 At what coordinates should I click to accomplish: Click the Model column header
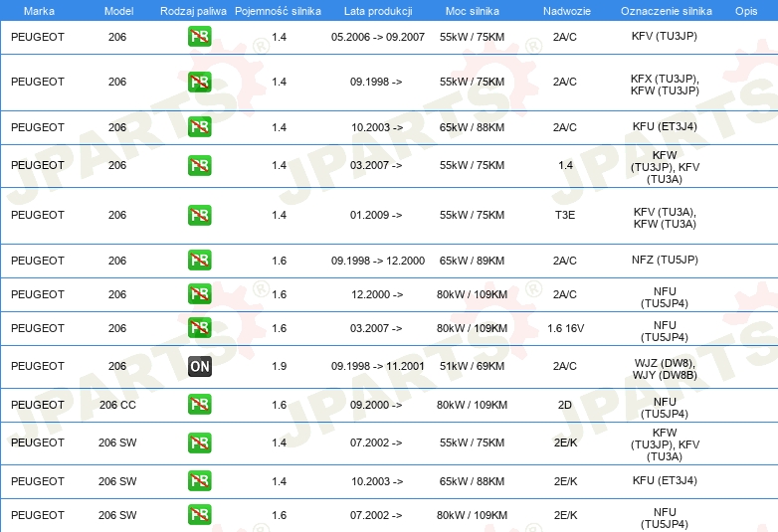pos(118,11)
